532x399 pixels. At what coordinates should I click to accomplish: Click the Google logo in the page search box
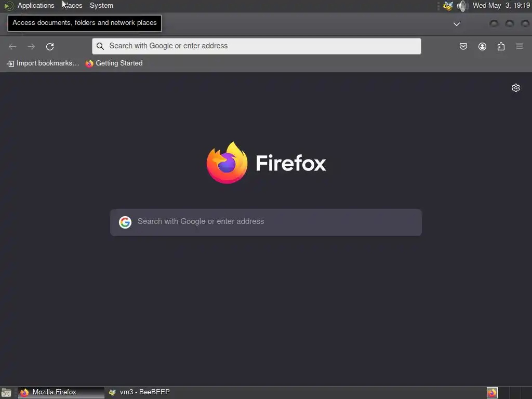[125, 222]
